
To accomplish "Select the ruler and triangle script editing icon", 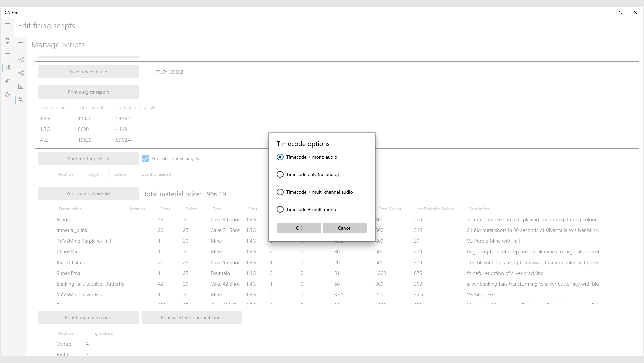I will click(x=8, y=68).
